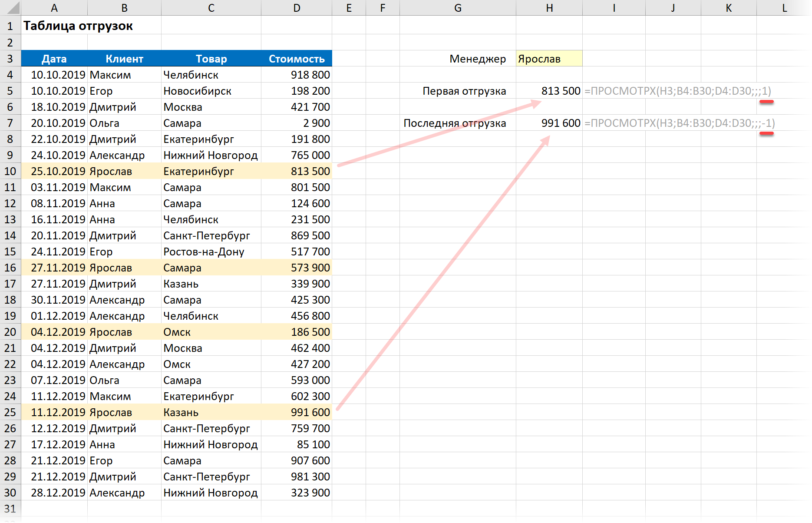Click the 'Стоимость' header cell
This screenshot has width=812, height=523.
(297, 59)
